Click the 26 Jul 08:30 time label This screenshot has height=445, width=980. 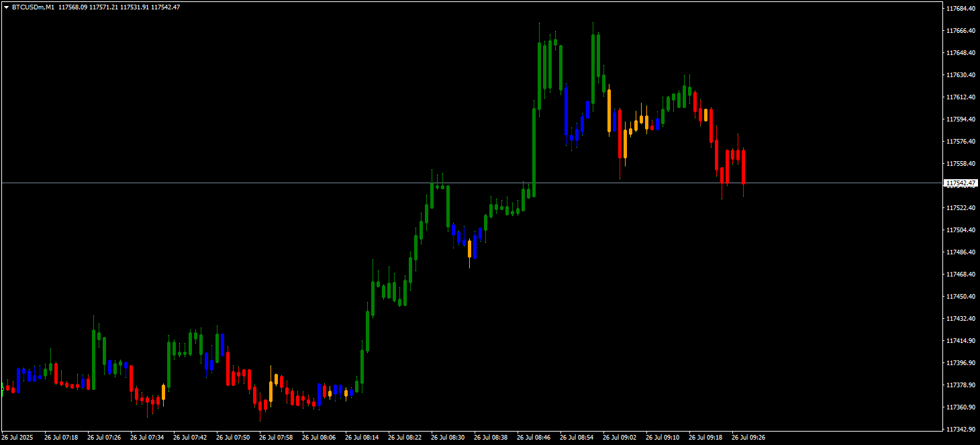pyautogui.click(x=448, y=438)
